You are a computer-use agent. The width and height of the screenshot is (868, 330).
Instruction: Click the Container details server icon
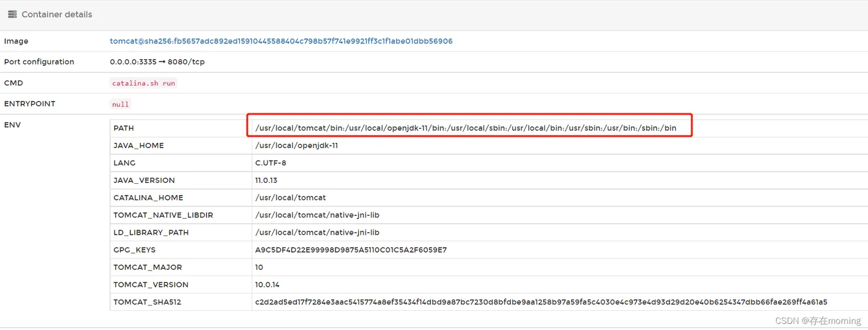pyautogui.click(x=12, y=14)
